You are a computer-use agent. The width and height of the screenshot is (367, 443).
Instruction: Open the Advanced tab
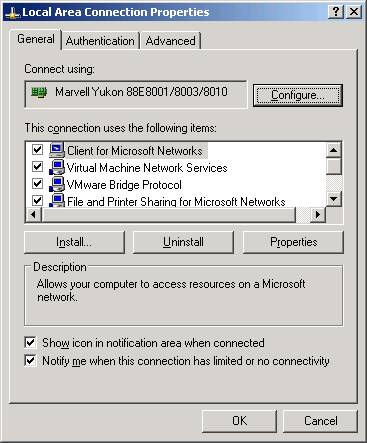click(x=171, y=41)
